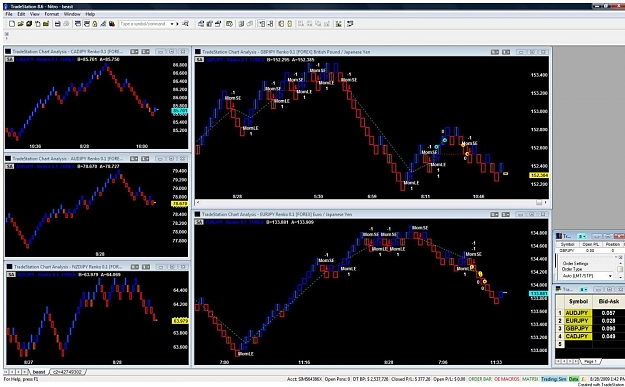
Task: Click the padlock icon in toolbar
Action: (95, 24)
